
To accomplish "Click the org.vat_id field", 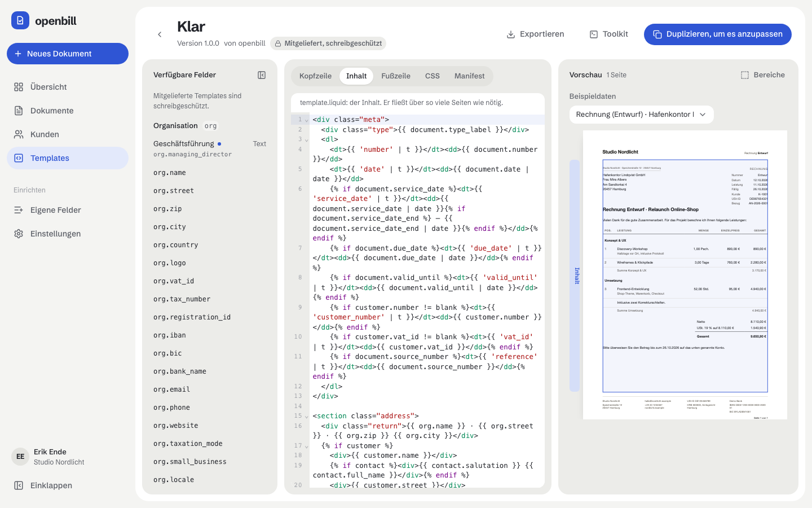I will coord(174,281).
